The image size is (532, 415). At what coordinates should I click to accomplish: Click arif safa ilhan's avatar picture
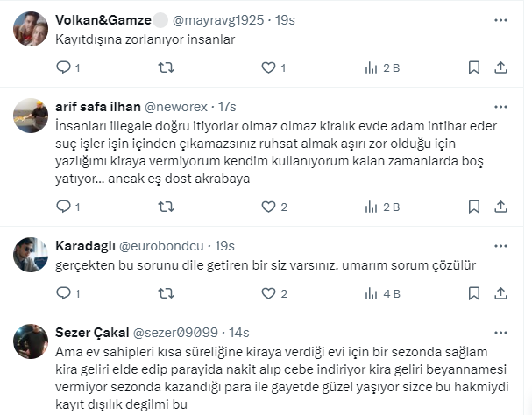pos(32,116)
